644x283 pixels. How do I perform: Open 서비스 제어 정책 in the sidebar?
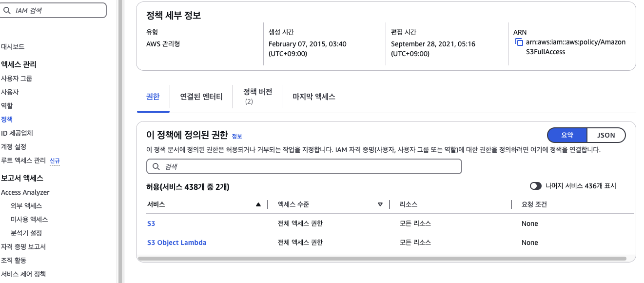(x=23, y=274)
